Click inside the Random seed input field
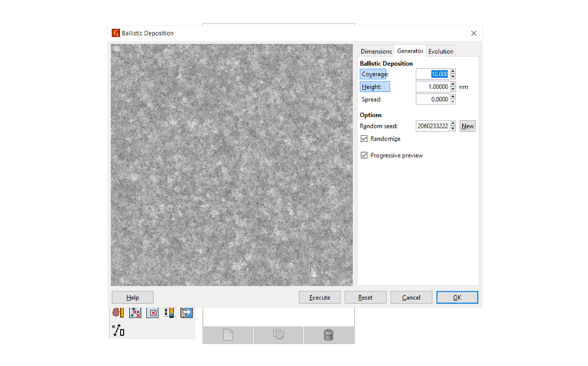 433,126
